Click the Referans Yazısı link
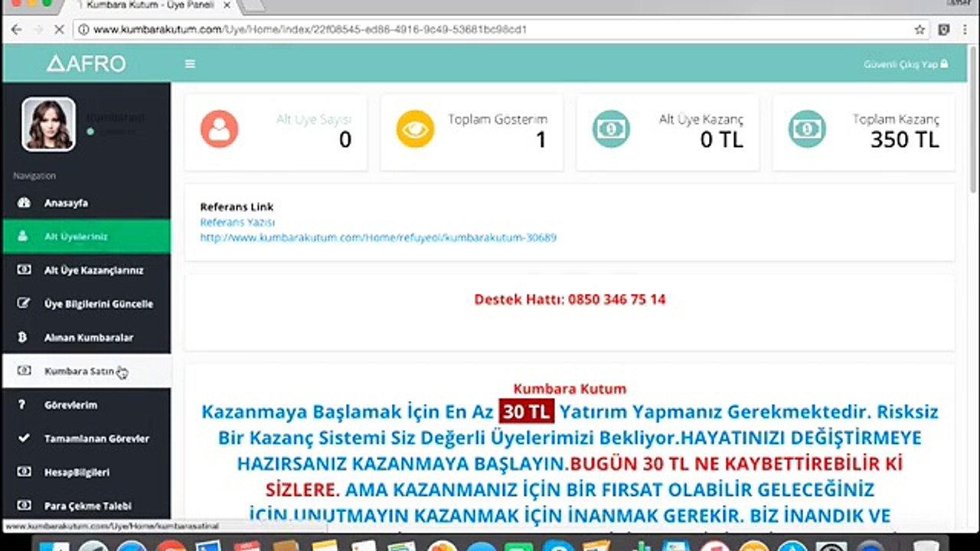The width and height of the screenshot is (980, 551). [x=237, y=222]
